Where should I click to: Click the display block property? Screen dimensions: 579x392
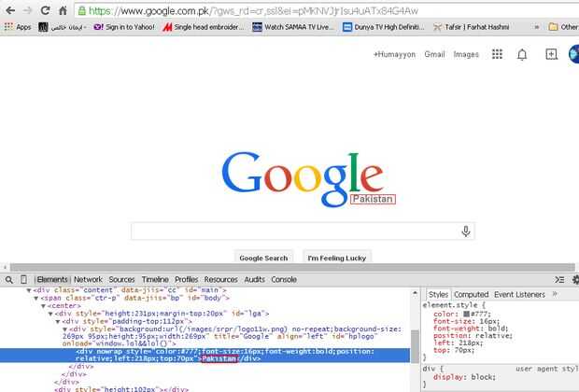tap(464, 377)
